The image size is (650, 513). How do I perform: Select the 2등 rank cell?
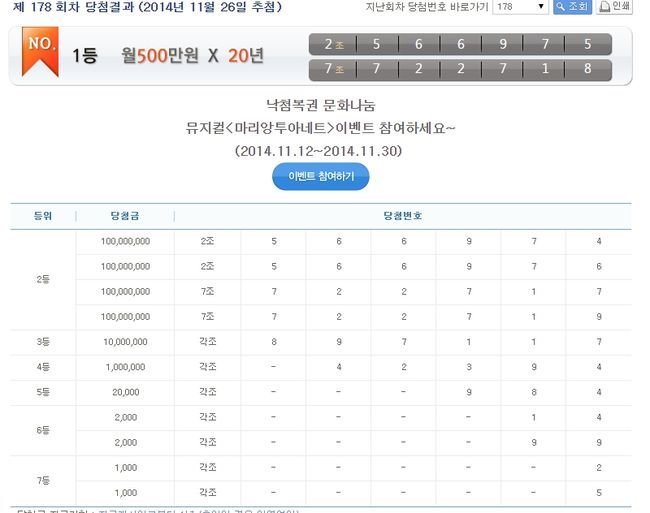[43, 280]
